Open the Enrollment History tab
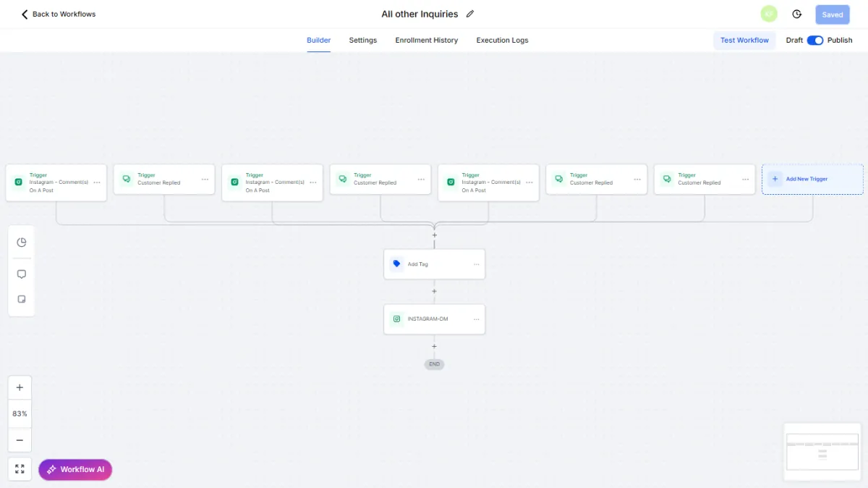This screenshot has width=868, height=488. (x=426, y=41)
